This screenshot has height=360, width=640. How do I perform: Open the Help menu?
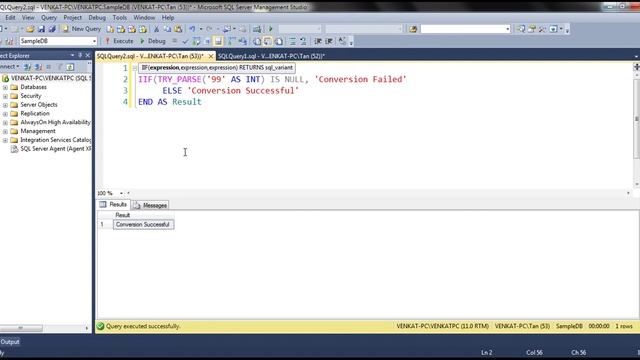tap(168, 18)
